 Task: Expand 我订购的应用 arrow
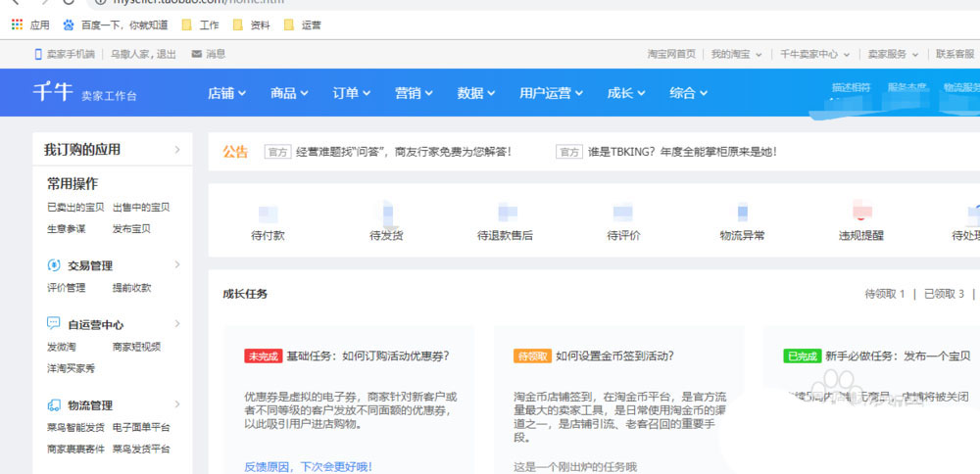177,149
